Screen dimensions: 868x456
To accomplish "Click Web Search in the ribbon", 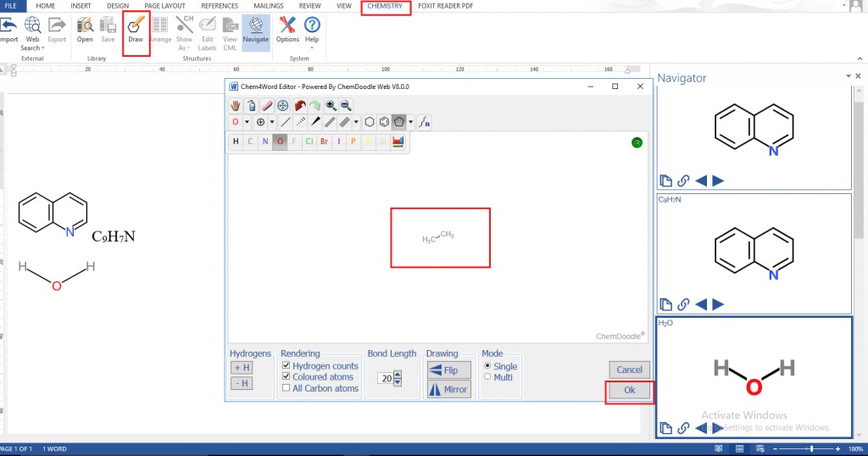I will (33, 33).
